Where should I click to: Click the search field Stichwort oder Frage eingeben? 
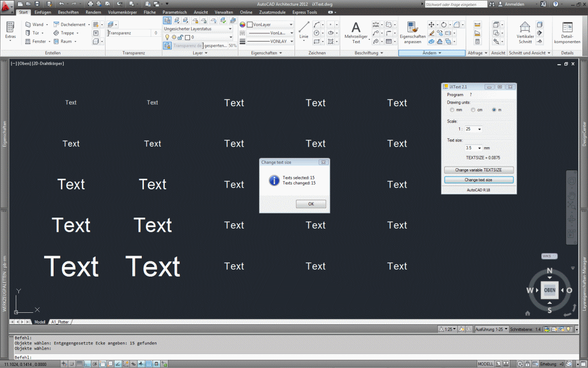456,4
